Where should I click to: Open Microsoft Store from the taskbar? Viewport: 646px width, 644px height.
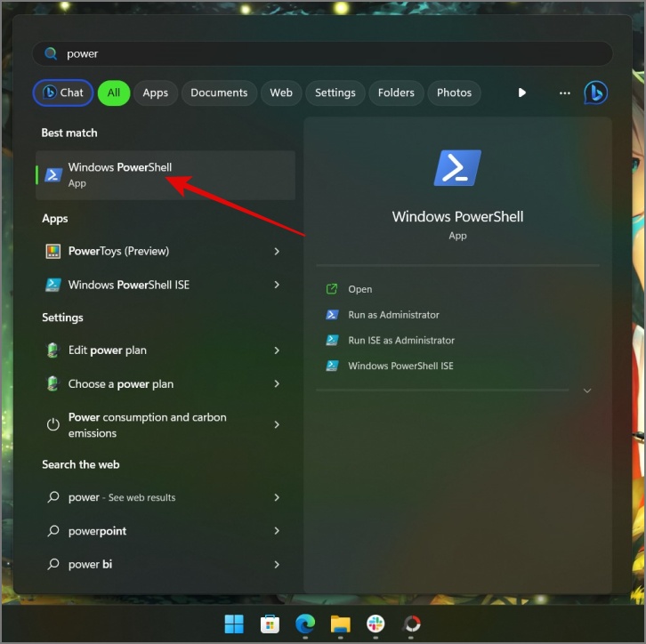(270, 624)
